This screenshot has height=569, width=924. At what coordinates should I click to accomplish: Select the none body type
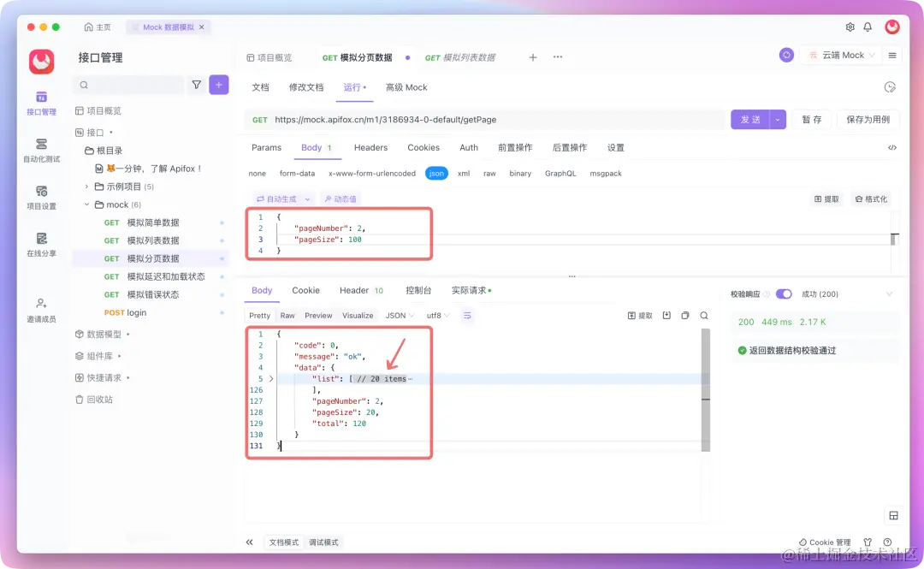pos(257,174)
